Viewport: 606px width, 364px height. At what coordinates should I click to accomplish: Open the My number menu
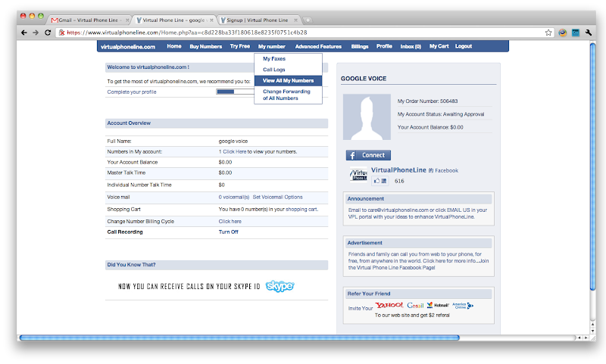(272, 46)
